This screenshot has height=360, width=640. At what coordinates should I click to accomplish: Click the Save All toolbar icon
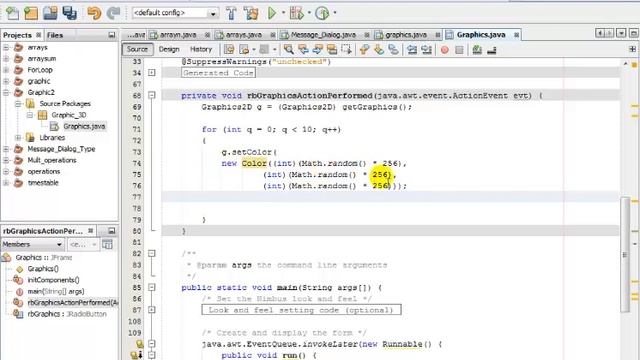tap(69, 13)
